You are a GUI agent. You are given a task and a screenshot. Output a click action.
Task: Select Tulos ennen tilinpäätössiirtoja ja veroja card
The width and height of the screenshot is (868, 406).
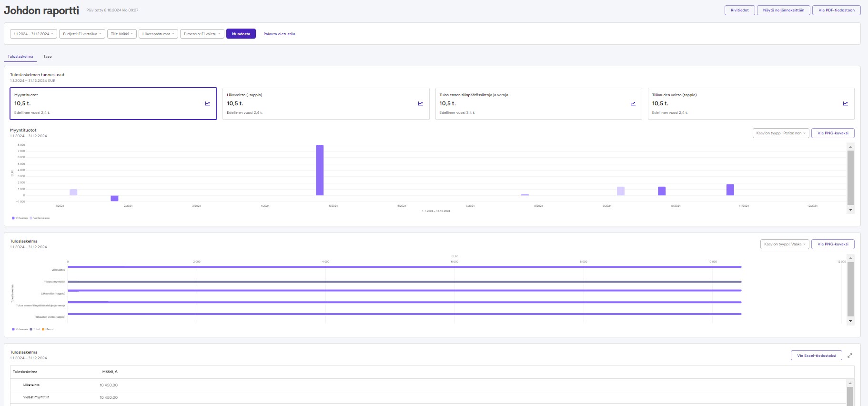pos(539,103)
